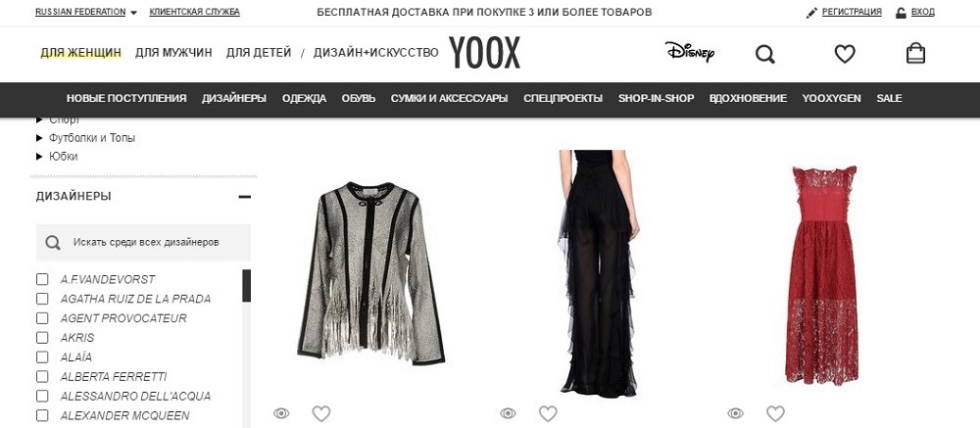
Task: Quick view the black trousers eye icon
Action: (508, 413)
